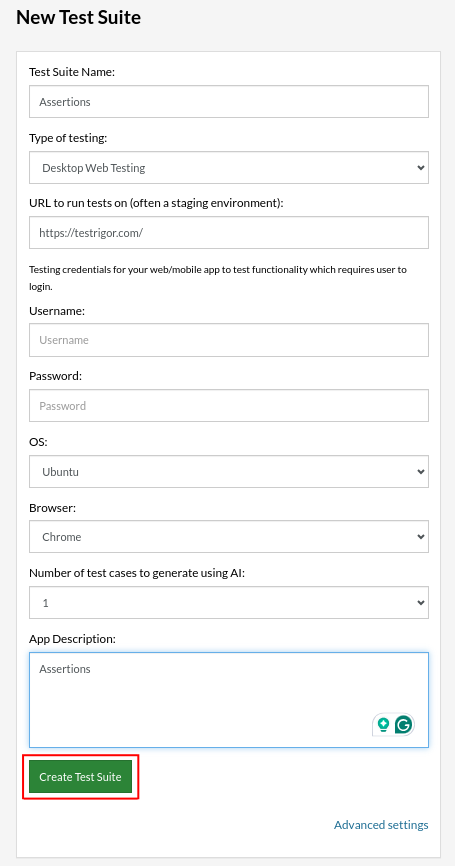Click the Create Test Suite button
Screen dimensions: 455x866
(x=81, y=777)
